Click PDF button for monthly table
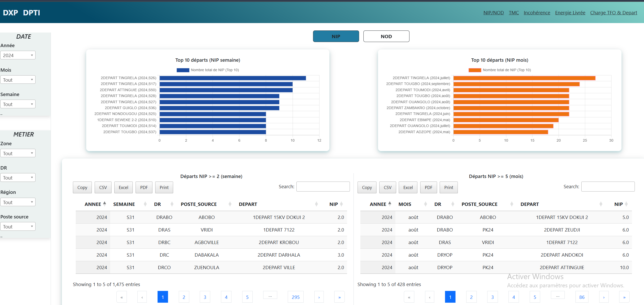Screen dimensions: 644x305 428,187
